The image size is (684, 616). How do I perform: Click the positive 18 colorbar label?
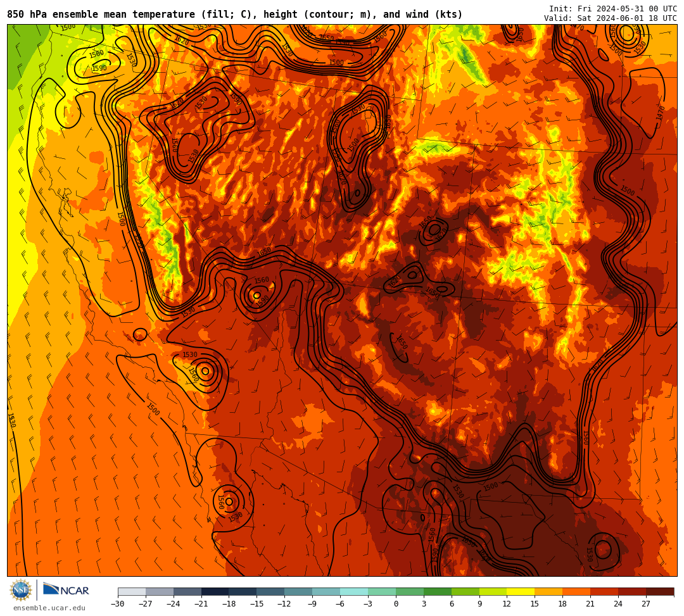click(x=563, y=604)
